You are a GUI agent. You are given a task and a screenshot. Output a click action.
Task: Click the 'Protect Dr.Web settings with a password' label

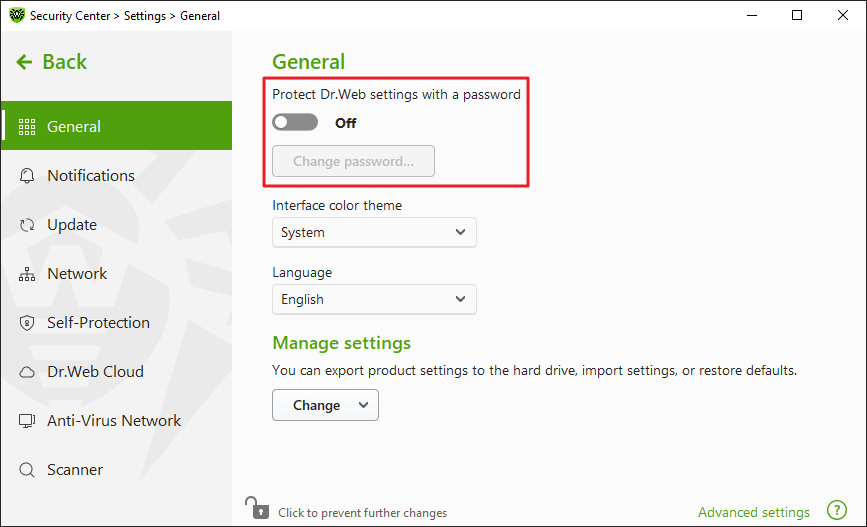pyautogui.click(x=396, y=95)
